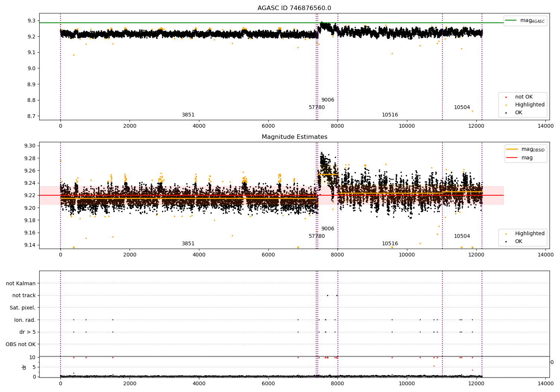Click the "Sat. pixel." row label

click(x=23, y=308)
